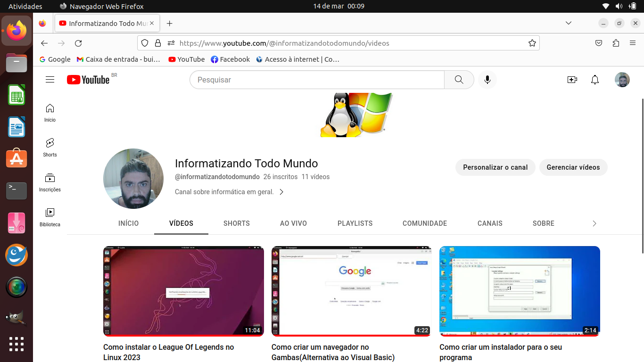This screenshot has width=644, height=362.
Task: Go back with Firefox back arrow
Action: (x=44, y=43)
